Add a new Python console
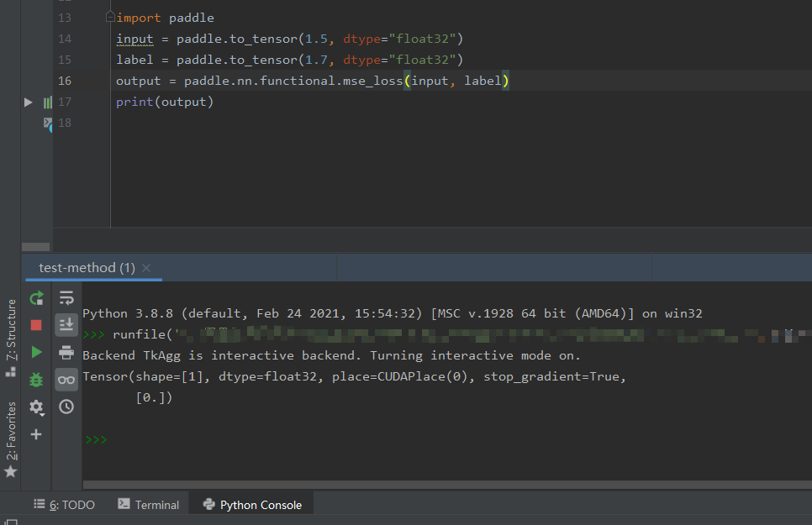 37,434
